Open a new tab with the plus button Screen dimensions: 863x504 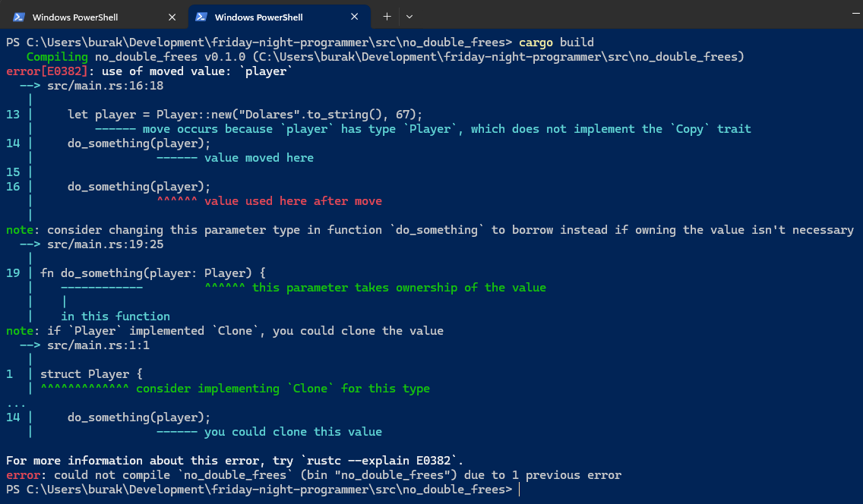pyautogui.click(x=387, y=17)
